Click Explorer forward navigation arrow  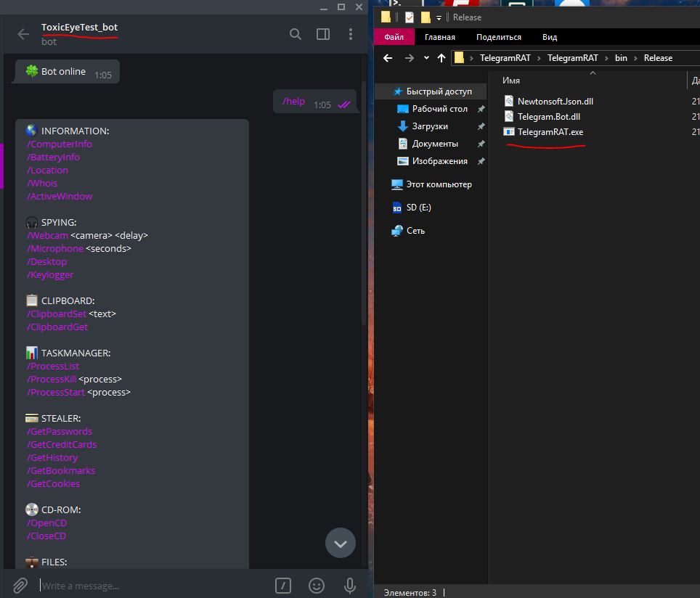[x=409, y=58]
